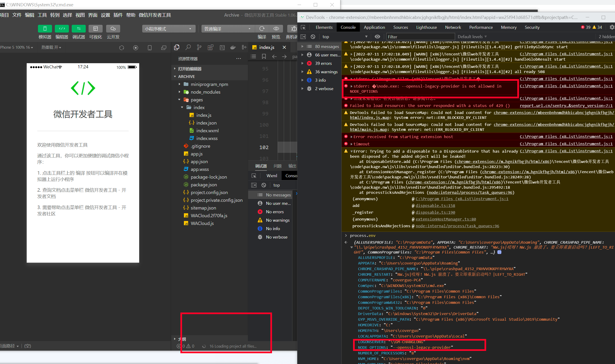This screenshot has height=364, width=615.
Task: Select the element inspector icon in DevTools
Action: pyautogui.click(x=303, y=27)
